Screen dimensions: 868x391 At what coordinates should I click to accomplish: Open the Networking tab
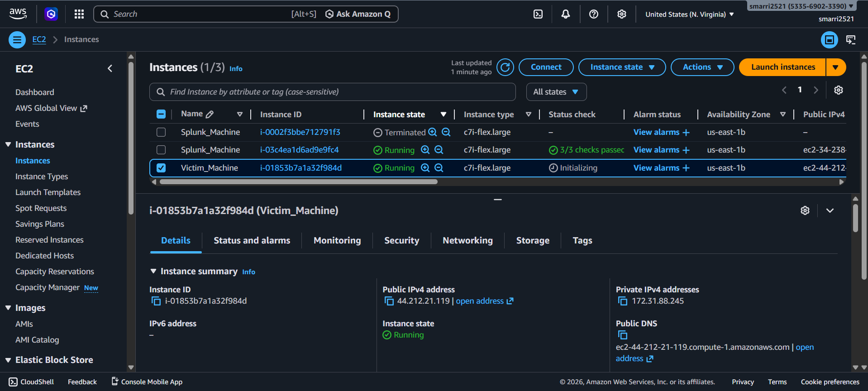click(467, 240)
